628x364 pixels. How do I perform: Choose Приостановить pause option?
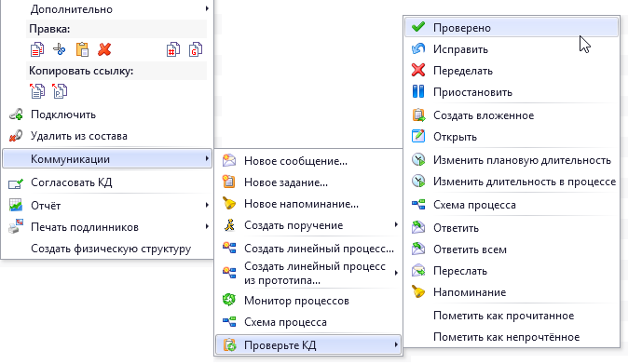tap(512, 92)
